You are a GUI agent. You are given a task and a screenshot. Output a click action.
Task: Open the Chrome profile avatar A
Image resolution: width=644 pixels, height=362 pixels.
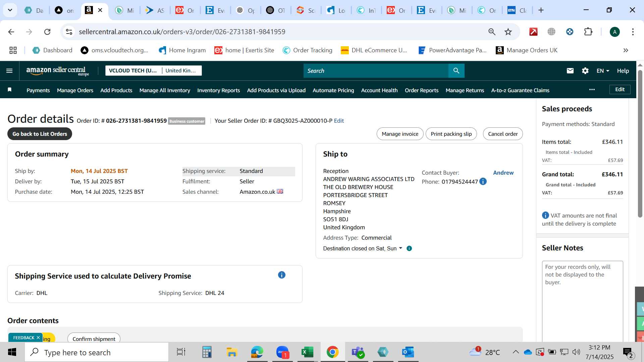click(x=614, y=32)
